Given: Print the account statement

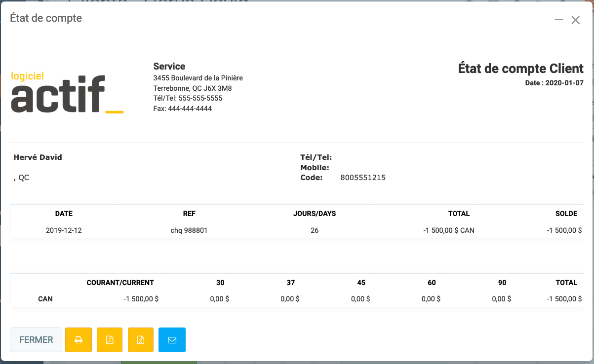Looking at the screenshot, I should click(79, 340).
